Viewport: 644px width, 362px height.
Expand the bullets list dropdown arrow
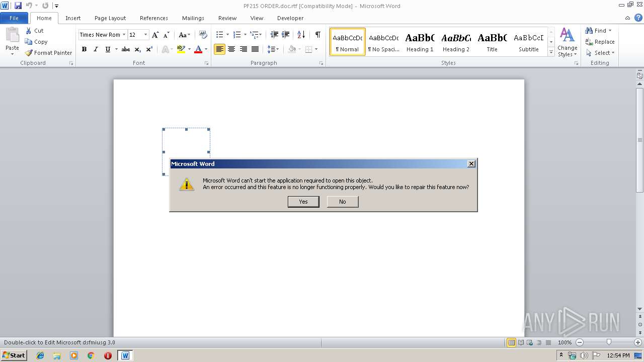click(x=227, y=35)
